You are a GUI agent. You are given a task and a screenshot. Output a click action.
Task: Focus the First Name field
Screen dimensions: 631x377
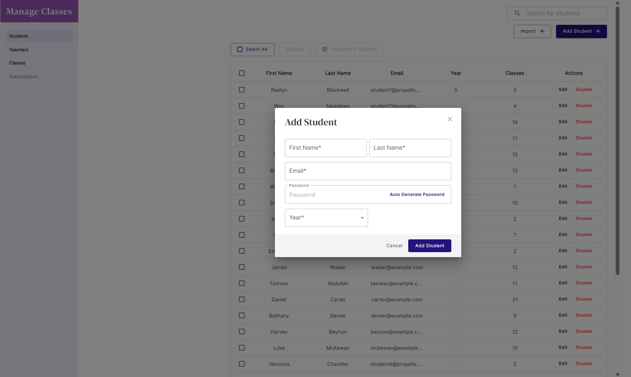326,148
